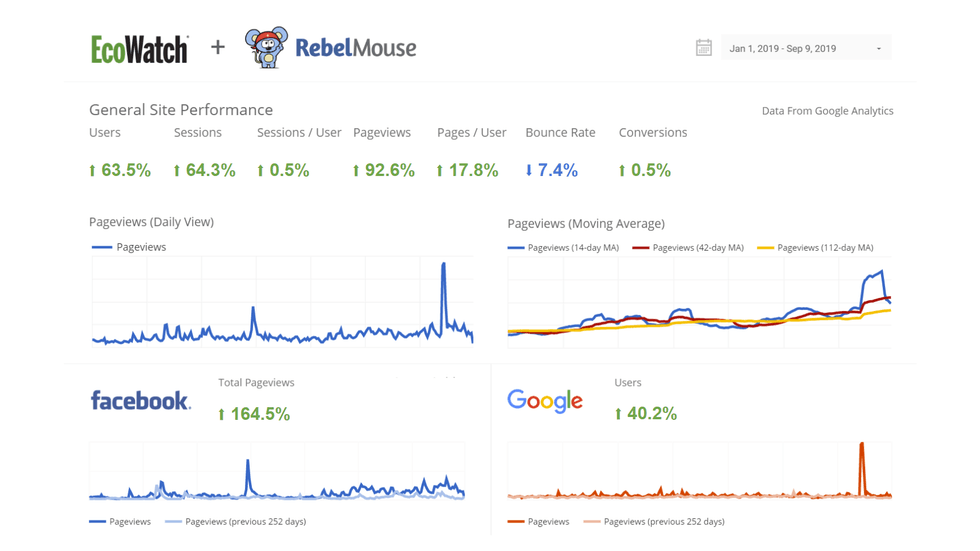Image resolution: width=980 pixels, height=551 pixels.
Task: Click the Facebook Total Pageviews up arrow
Action: pos(221,415)
